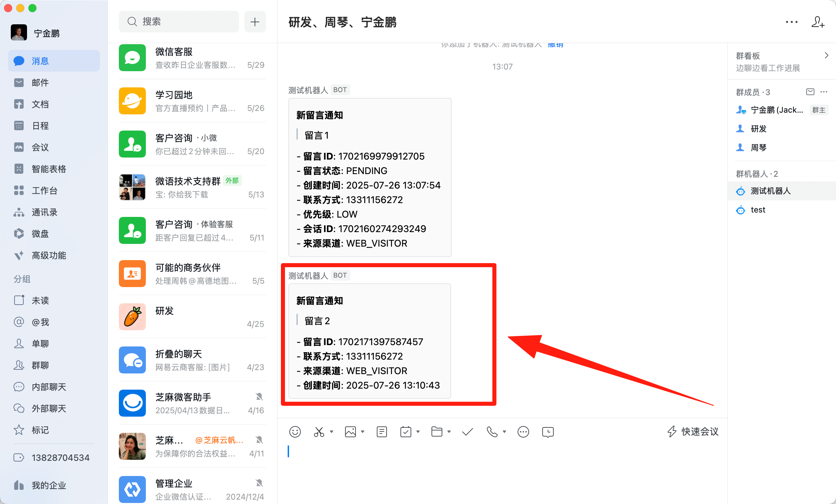Add member to group chat icon
Viewport: 836px width, 504px height.
(x=818, y=22)
